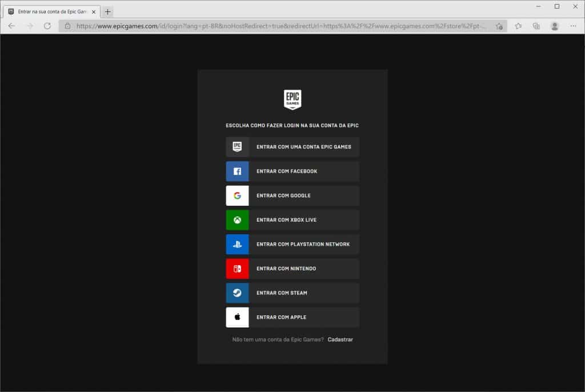Choose 'Entrar com Facebook' label
Image resolution: width=585 pixels, height=392 pixels.
click(x=287, y=171)
